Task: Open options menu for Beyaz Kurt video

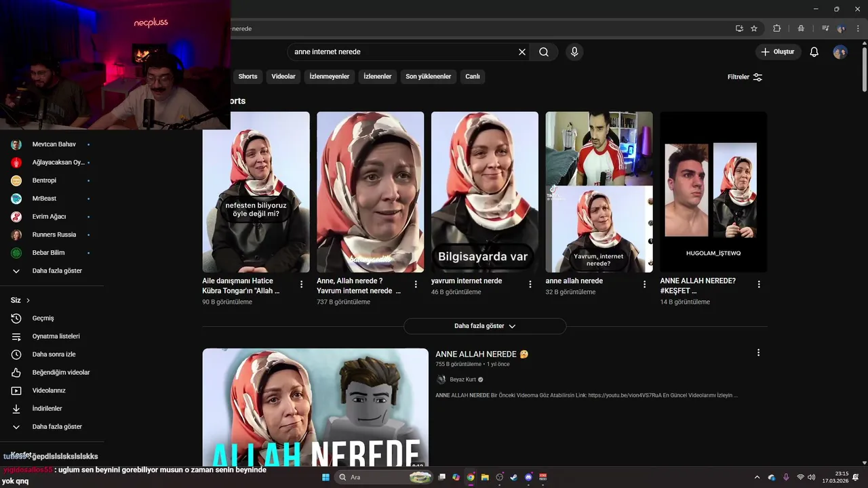Action: coord(758,352)
